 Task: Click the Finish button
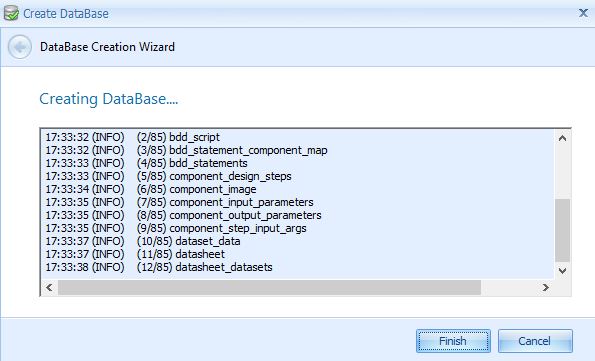pyautogui.click(x=453, y=341)
